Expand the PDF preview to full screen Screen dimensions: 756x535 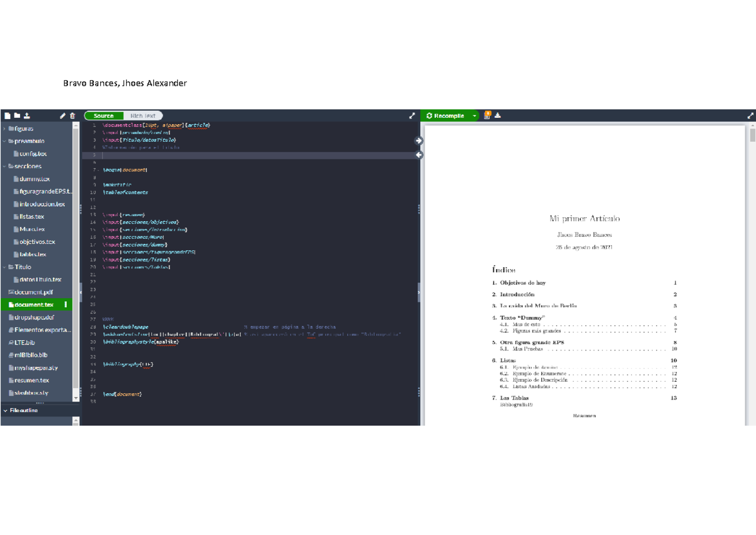(750, 116)
